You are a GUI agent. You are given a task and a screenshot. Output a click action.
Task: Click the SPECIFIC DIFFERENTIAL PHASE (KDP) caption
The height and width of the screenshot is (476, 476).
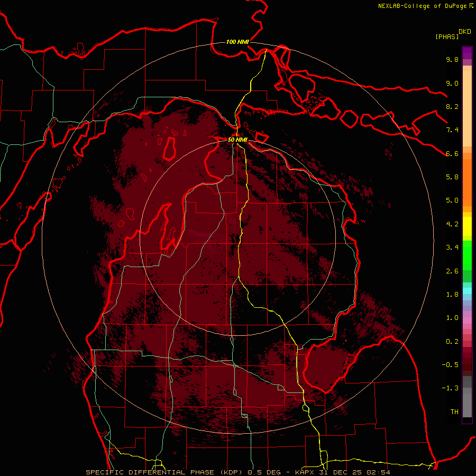(164, 472)
